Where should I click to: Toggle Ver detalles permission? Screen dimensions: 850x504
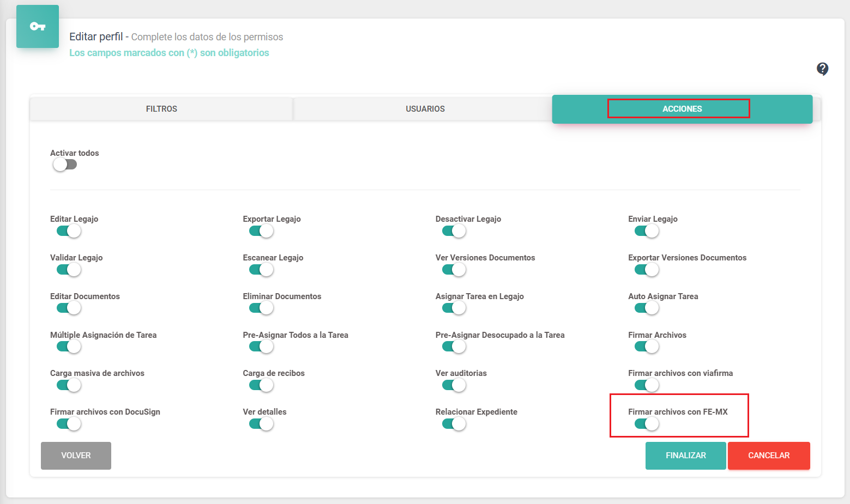[261, 424]
